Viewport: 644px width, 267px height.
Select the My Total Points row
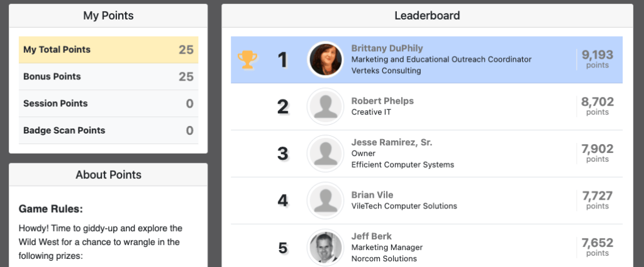point(108,50)
